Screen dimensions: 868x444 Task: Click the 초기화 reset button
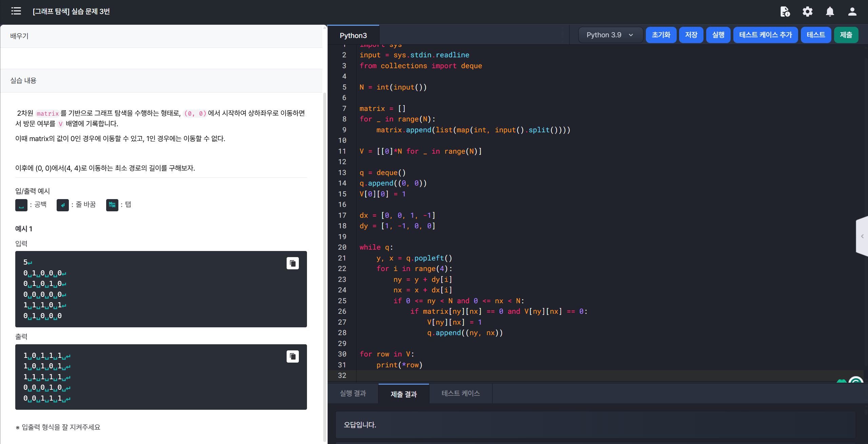pos(661,35)
